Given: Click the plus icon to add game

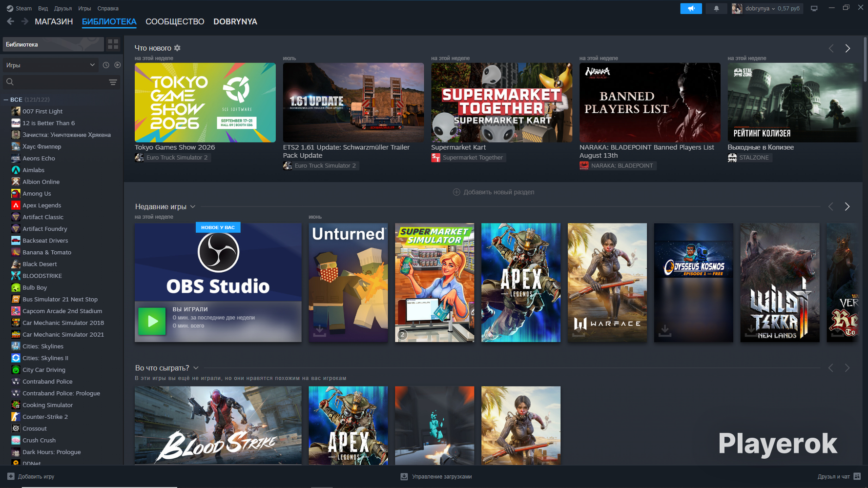Looking at the screenshot, I should [11, 476].
